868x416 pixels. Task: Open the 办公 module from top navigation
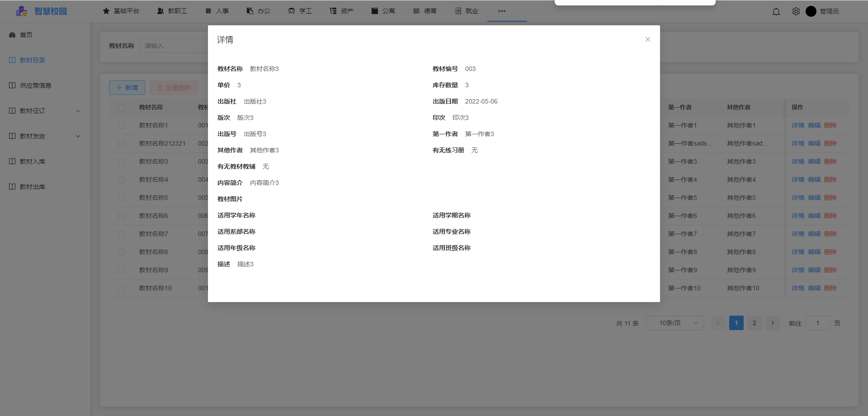coord(258,10)
